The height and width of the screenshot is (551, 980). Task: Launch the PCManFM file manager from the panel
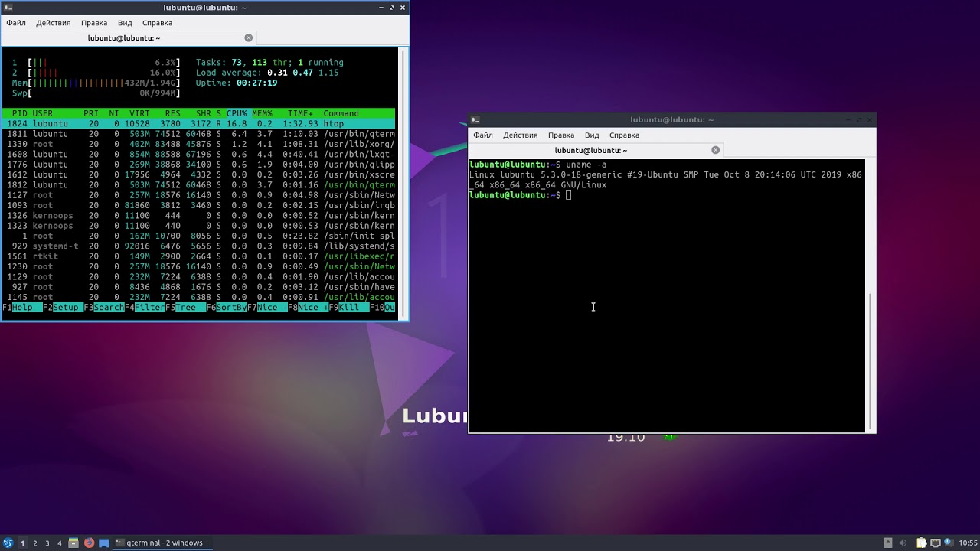[x=73, y=543]
